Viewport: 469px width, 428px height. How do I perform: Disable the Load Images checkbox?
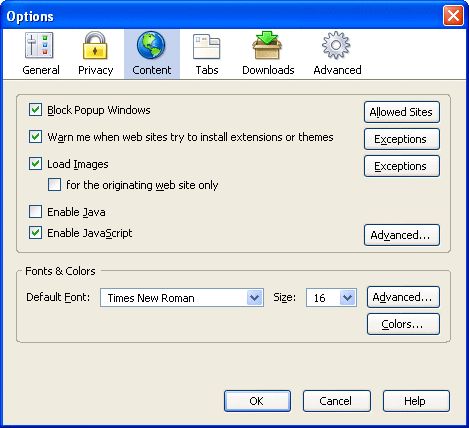(35, 164)
